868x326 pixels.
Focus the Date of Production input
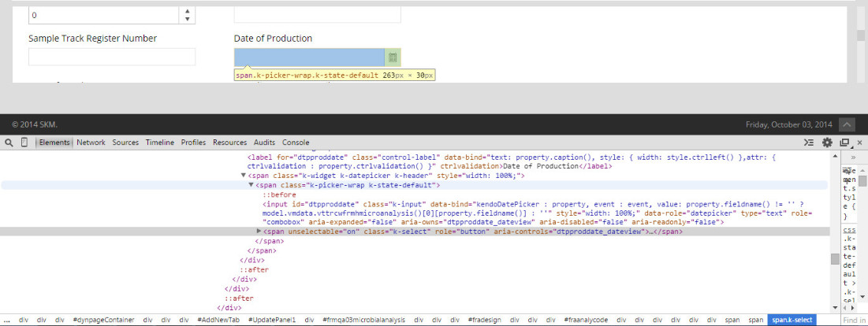310,57
